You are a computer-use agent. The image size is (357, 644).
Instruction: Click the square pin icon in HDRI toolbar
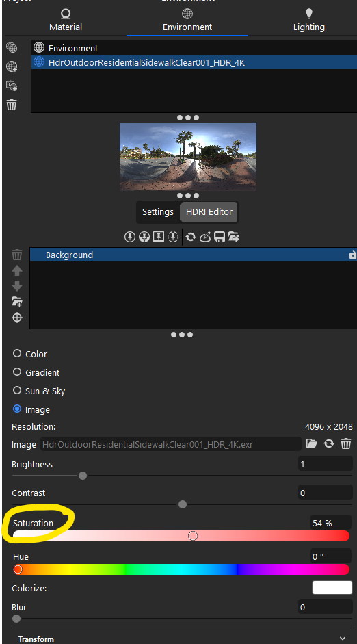(x=159, y=237)
